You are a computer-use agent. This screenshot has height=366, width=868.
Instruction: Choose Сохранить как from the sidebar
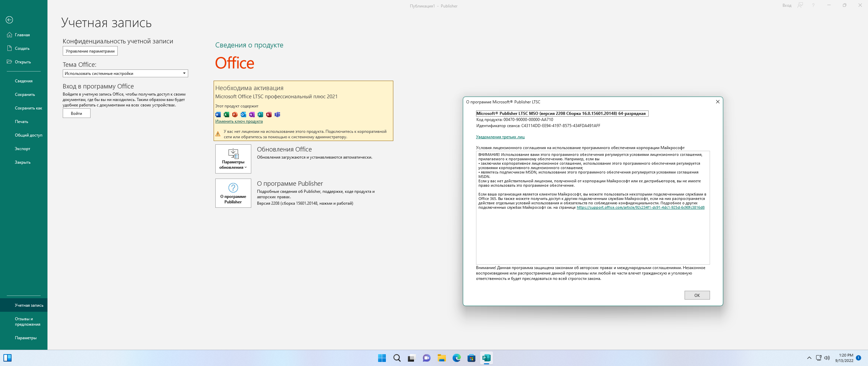coord(24,108)
